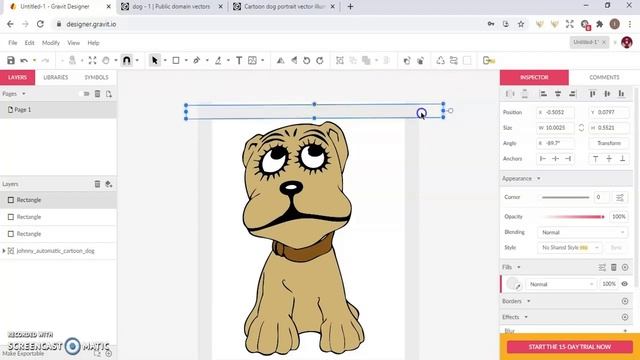Expand the Pages dropdown arrow
This screenshot has width=640, height=360.
(x=24, y=94)
